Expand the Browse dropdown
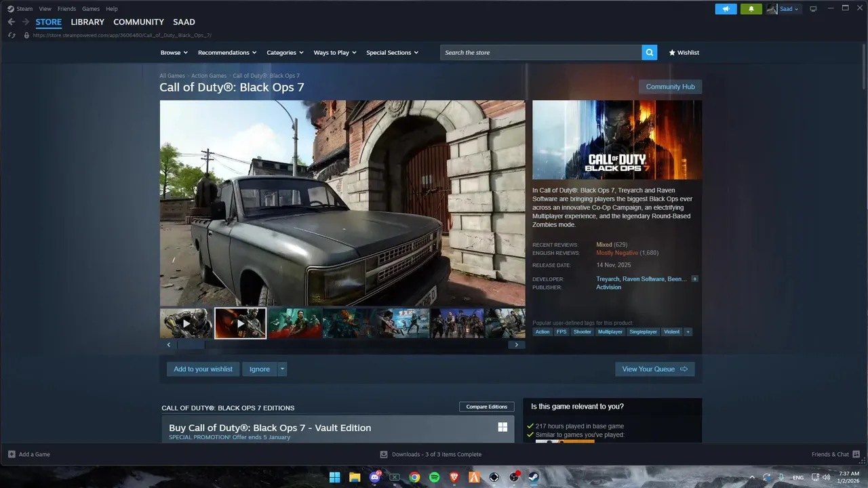 pos(174,53)
